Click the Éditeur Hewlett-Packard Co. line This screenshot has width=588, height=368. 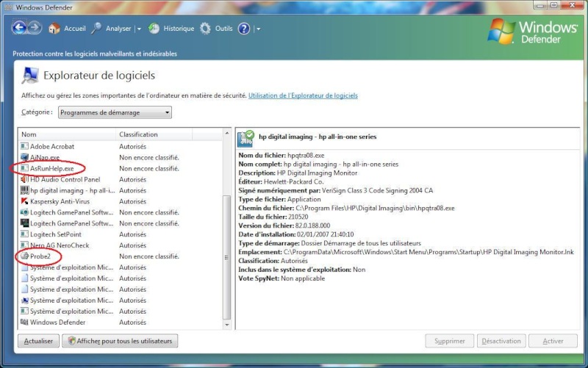coord(281,181)
